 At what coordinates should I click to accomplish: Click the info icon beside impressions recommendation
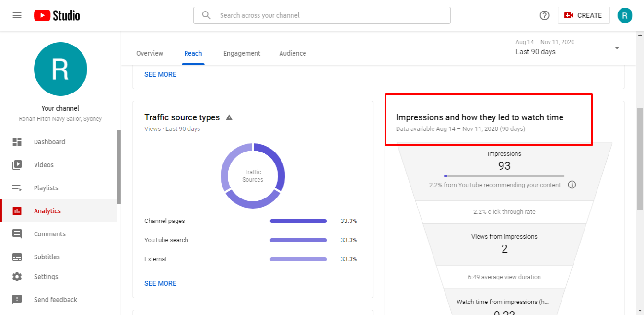[x=572, y=185]
